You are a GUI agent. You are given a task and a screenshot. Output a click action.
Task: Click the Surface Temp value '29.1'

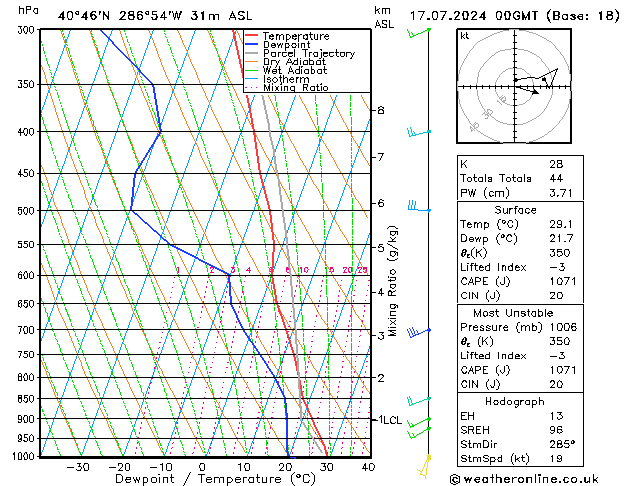[x=561, y=224]
